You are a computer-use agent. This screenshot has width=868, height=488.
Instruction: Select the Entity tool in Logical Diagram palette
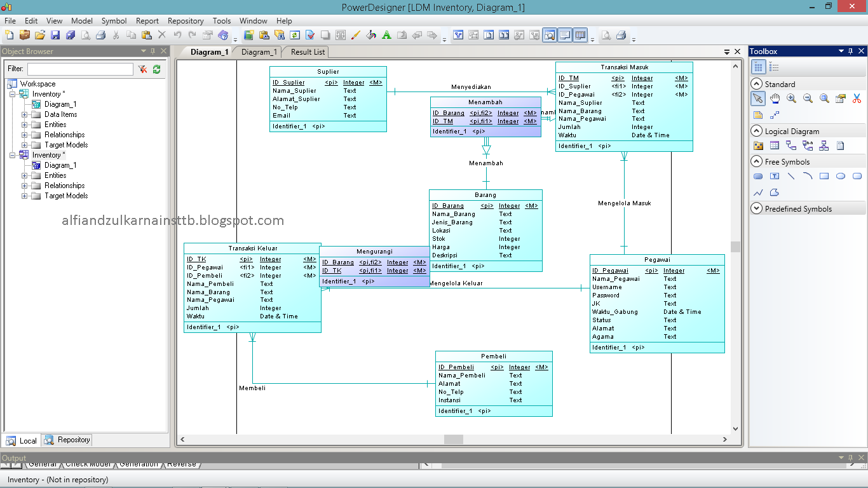click(x=775, y=145)
